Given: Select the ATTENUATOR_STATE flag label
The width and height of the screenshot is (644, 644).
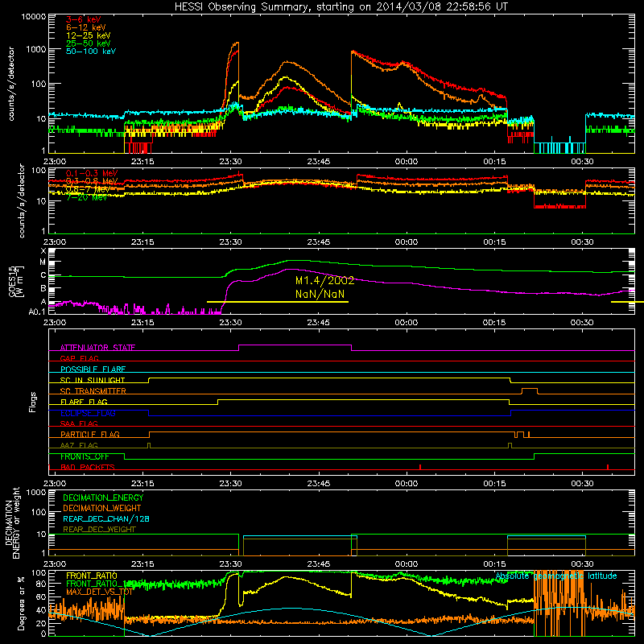Looking at the screenshot, I should 97,348.
